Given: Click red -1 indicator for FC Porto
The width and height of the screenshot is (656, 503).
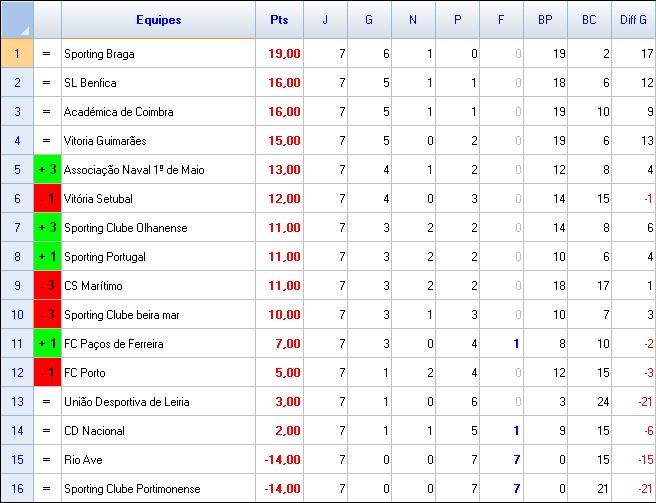Looking at the screenshot, I should click(47, 373).
